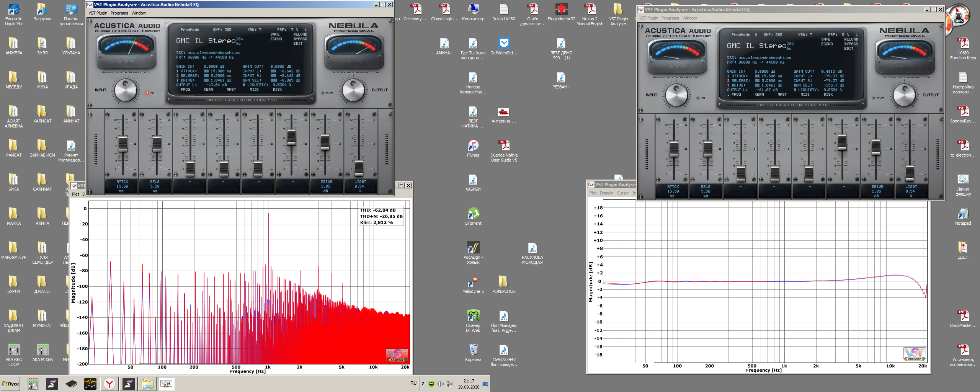The image size is (980, 392).
Task: Click the DRIVE fader in left Nebula
Action: pyautogui.click(x=325, y=142)
